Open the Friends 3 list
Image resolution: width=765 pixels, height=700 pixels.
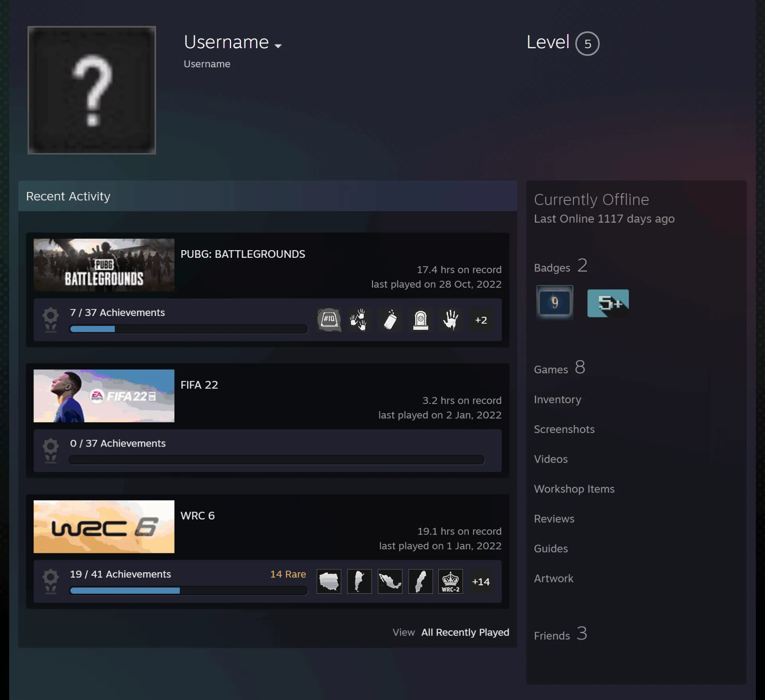(x=561, y=634)
